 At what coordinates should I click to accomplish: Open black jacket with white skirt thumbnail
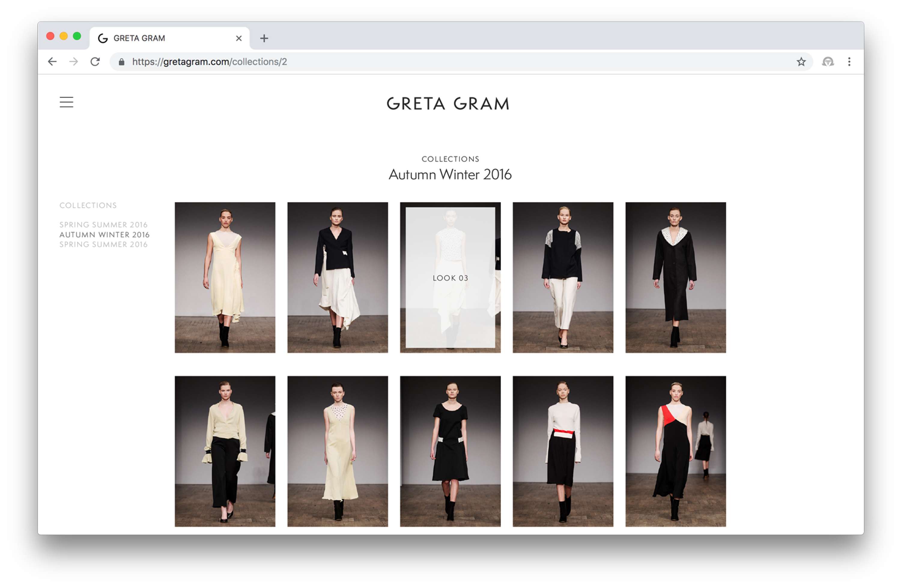coord(337,277)
